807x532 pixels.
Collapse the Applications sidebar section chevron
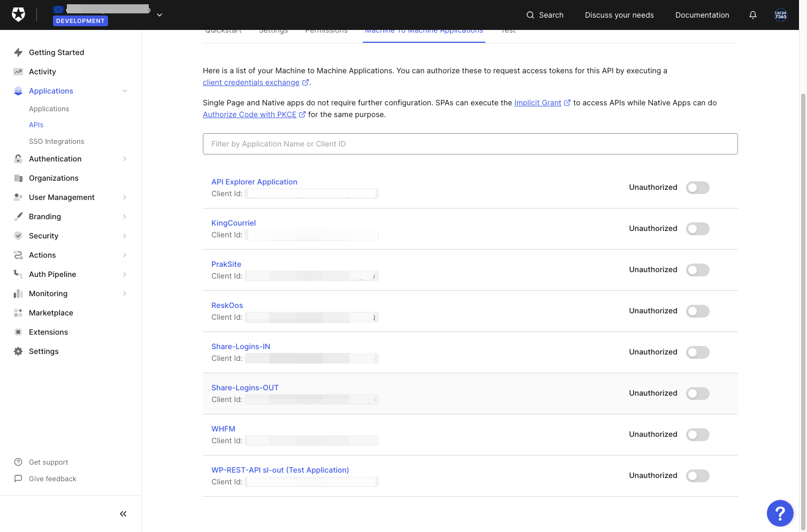coord(125,91)
